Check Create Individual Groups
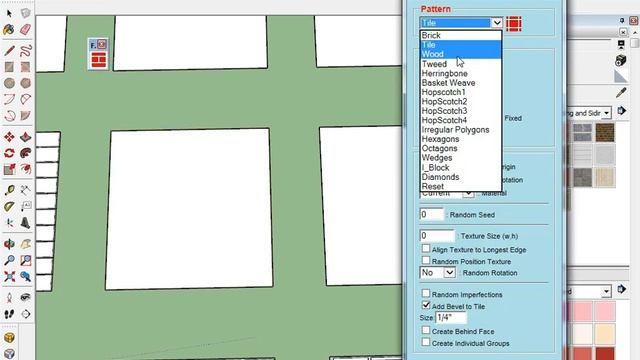Screen dimensions: 640x360 (x=426, y=342)
